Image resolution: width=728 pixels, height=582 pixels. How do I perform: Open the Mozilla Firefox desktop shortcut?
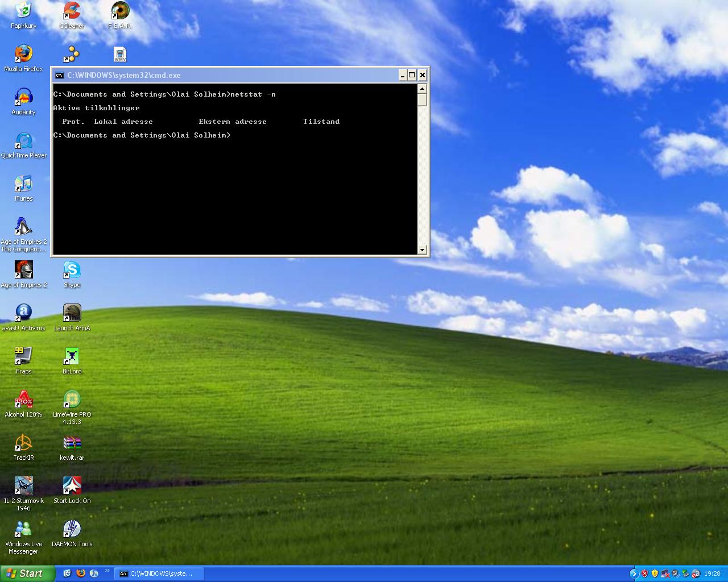pyautogui.click(x=23, y=59)
